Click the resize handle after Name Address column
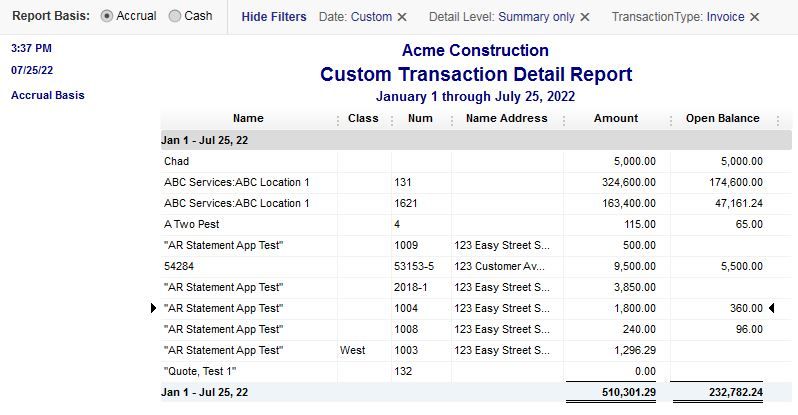The height and width of the screenshot is (415, 798). [563, 119]
